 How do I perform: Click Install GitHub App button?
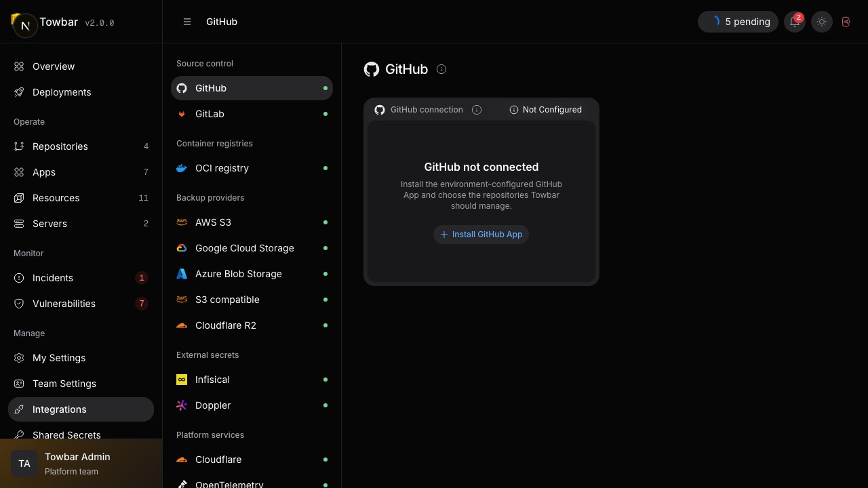tap(481, 235)
